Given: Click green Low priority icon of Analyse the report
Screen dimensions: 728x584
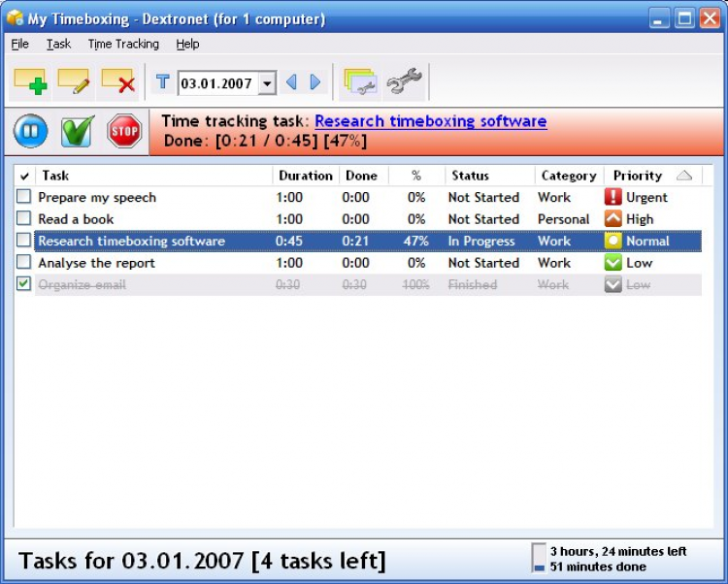Looking at the screenshot, I should [x=612, y=263].
